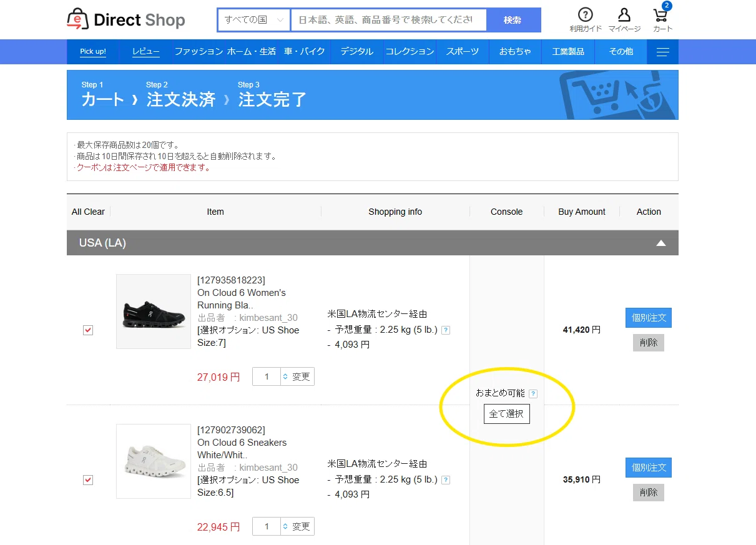Open black On Cloud 6 shoe thumbnail
This screenshot has width=756, height=545.
click(154, 312)
